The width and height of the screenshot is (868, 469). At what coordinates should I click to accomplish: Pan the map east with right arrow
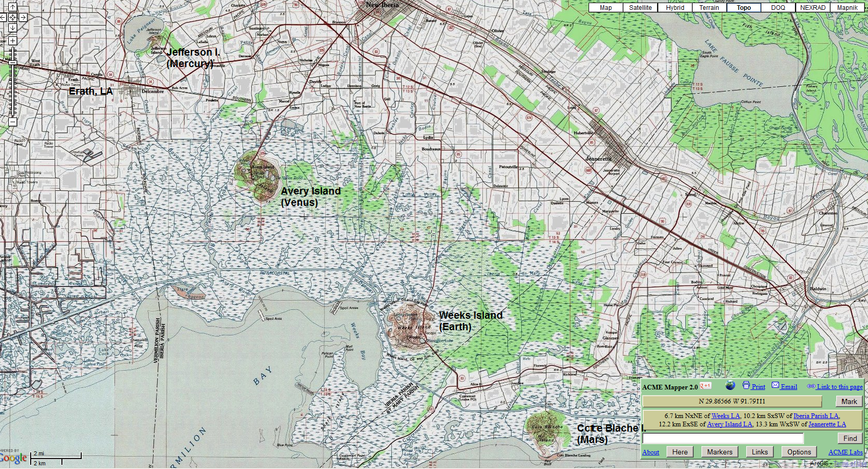click(22, 17)
